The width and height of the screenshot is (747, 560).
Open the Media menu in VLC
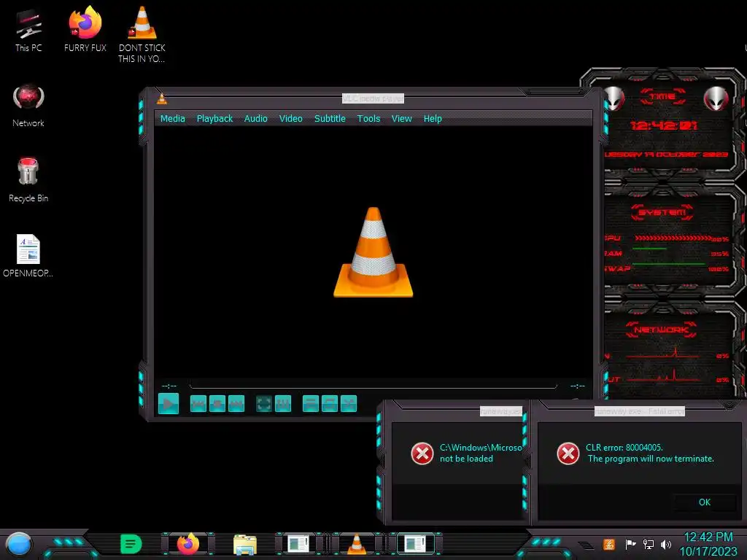(x=172, y=119)
